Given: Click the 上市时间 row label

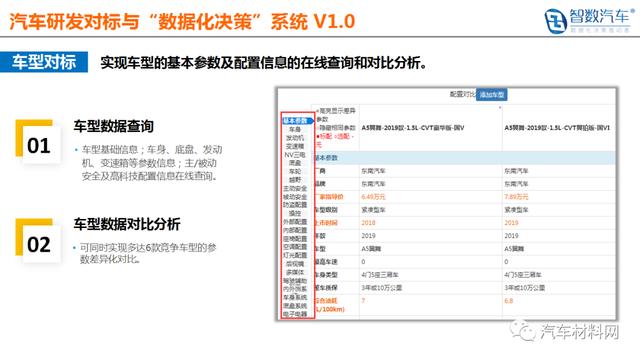Looking at the screenshot, I should pos(326,223).
